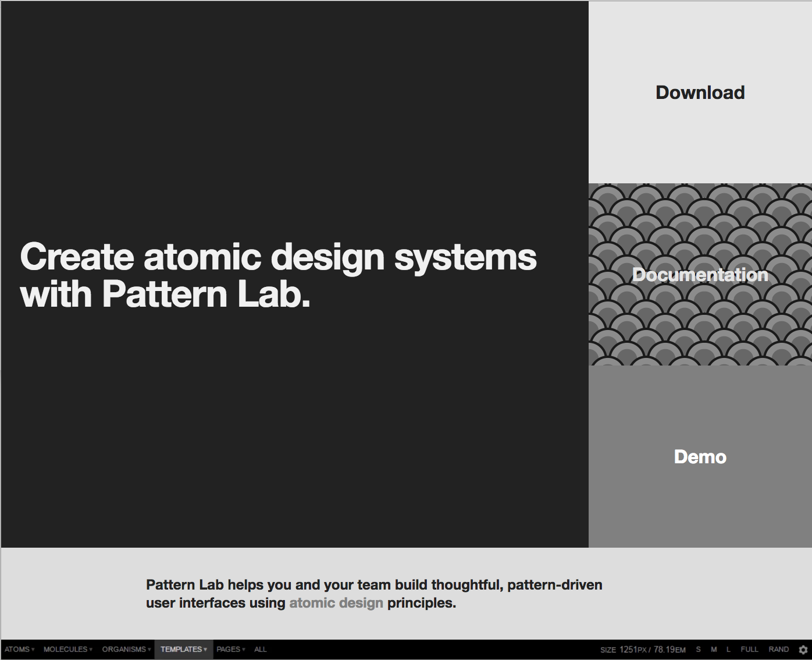The image size is (812, 660).
Task: Open the Pages dropdown menu
Action: (231, 650)
